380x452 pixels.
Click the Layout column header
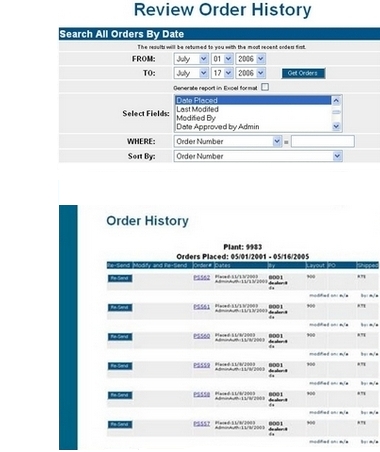(315, 265)
